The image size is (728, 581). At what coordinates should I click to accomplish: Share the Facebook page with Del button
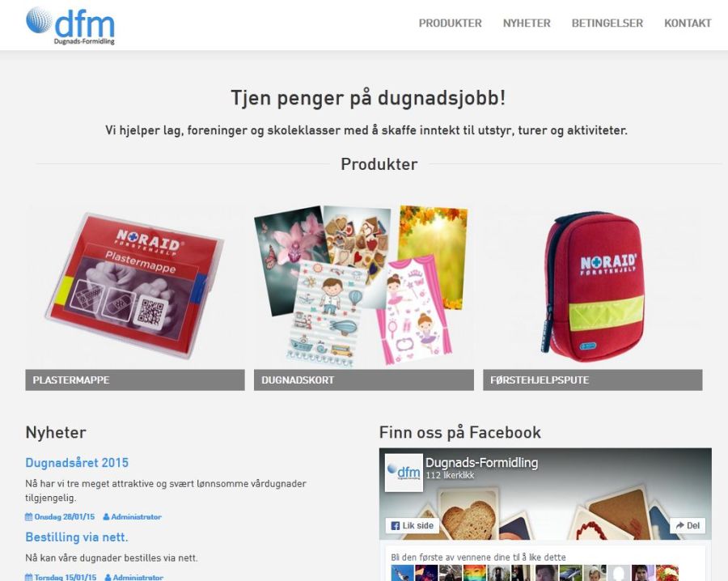coord(688,525)
